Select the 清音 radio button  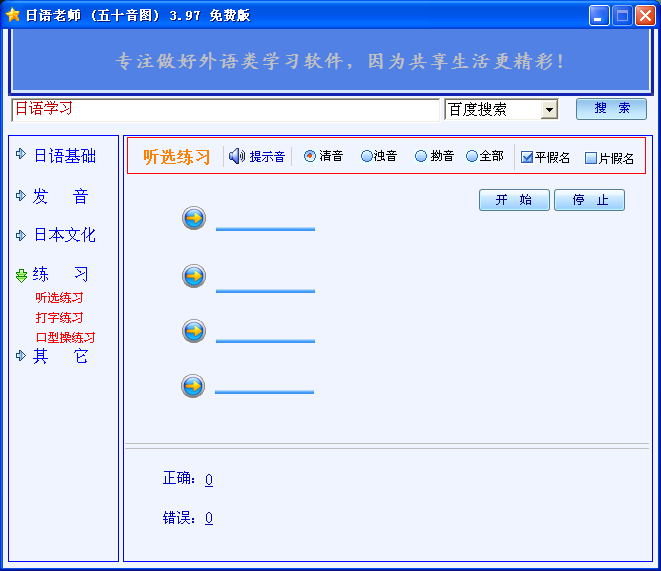point(310,156)
